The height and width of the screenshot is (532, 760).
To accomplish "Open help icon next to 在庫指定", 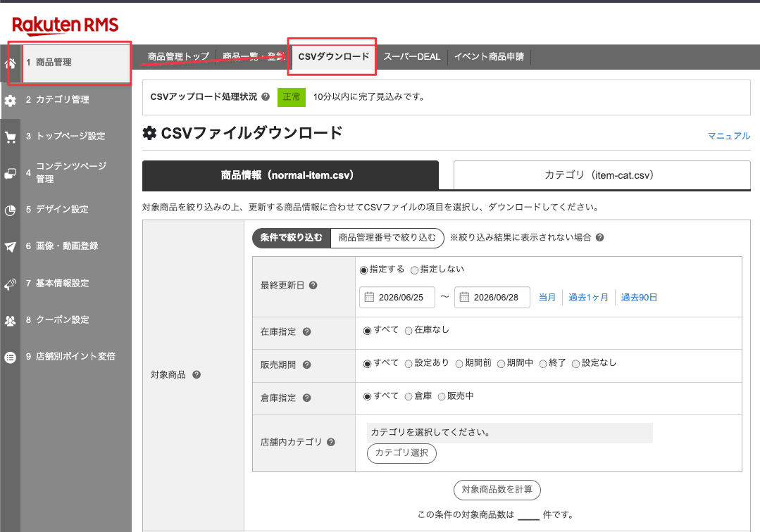I will (x=306, y=331).
